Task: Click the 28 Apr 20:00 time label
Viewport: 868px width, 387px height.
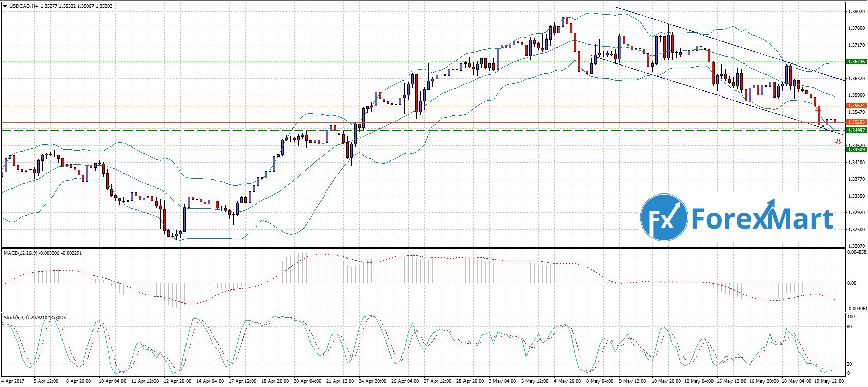Action: 470,381
